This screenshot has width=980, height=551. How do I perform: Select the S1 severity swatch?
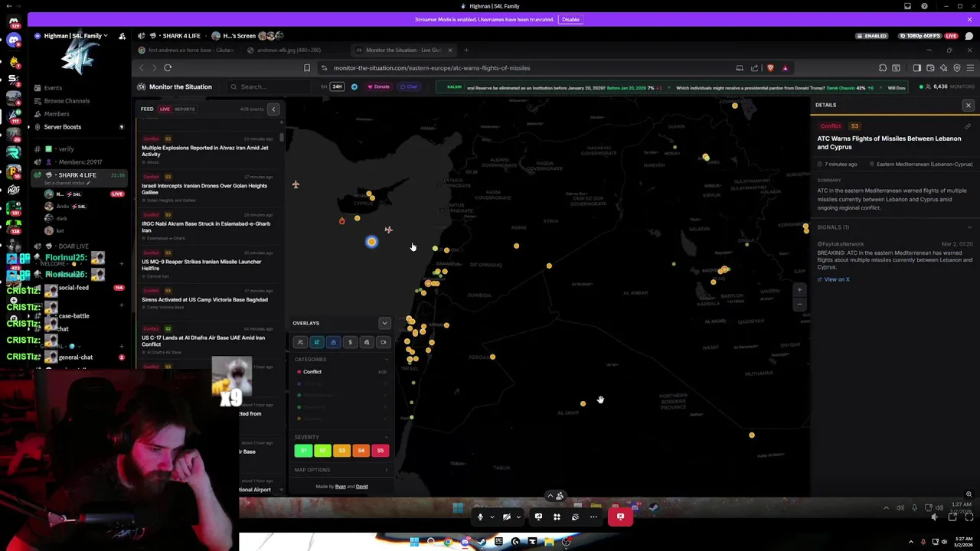[x=303, y=451]
